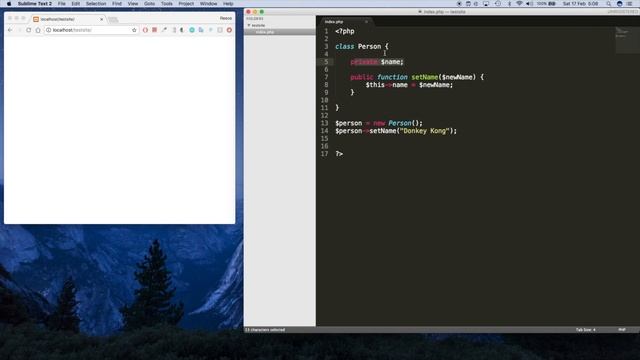Close the index.php editor tab
This screenshot has height=360, width=640.
pos(366,22)
